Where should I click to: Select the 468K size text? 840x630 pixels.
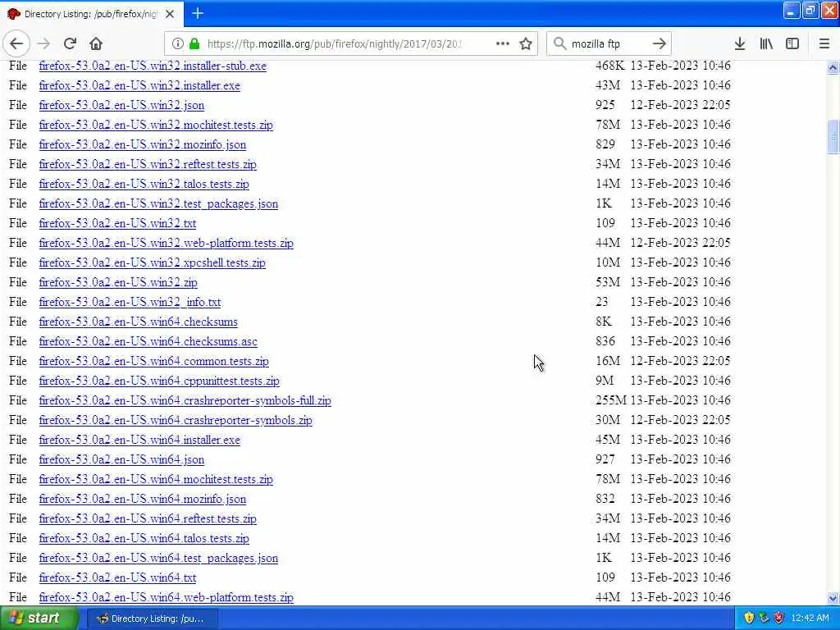point(609,66)
